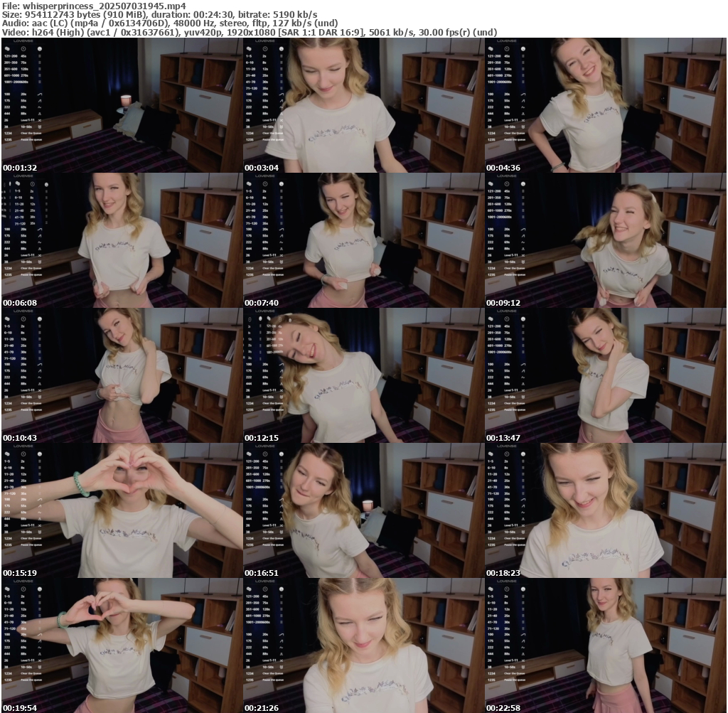Click the 00:22:58 timestamp label
This screenshot has width=728, height=713.
503,708
